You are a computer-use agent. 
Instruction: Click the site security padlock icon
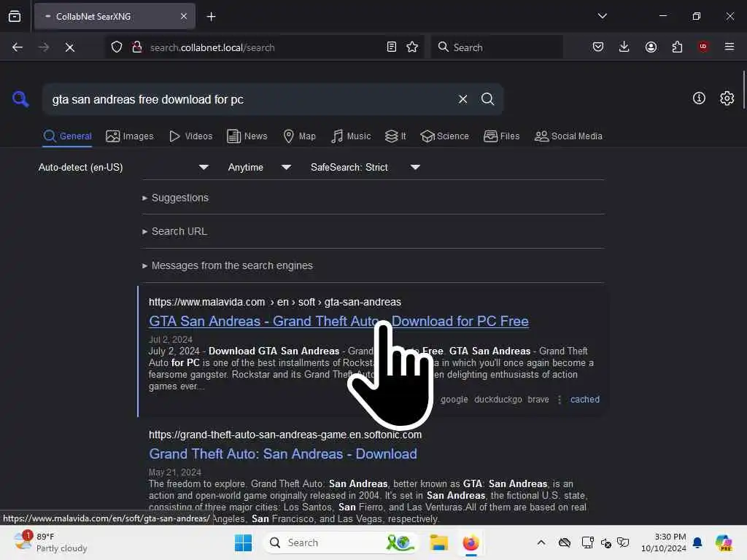coord(137,47)
